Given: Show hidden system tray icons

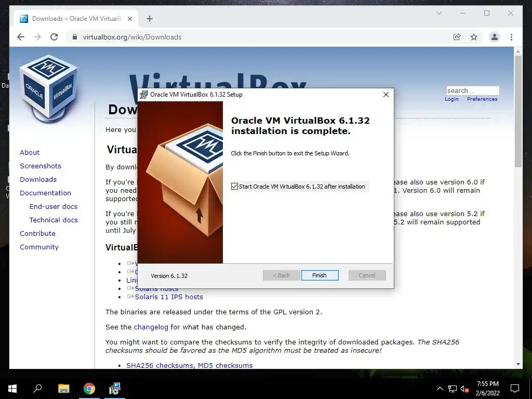Looking at the screenshot, I should [440, 389].
